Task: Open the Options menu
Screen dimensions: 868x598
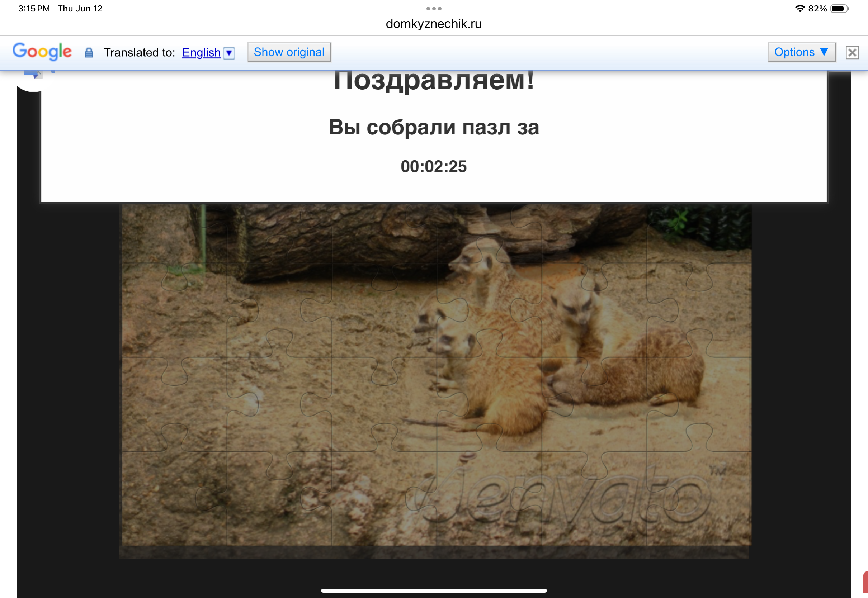Action: [x=802, y=52]
